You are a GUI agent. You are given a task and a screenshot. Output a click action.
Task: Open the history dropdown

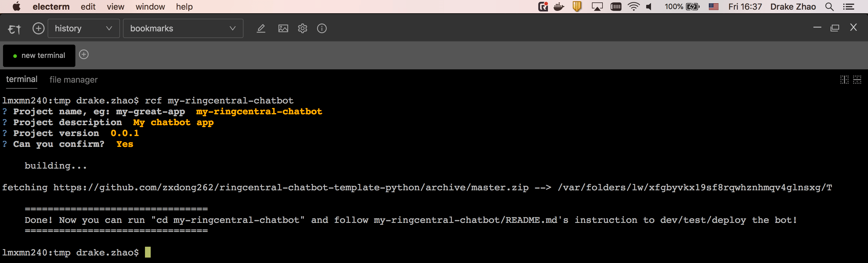tap(83, 28)
